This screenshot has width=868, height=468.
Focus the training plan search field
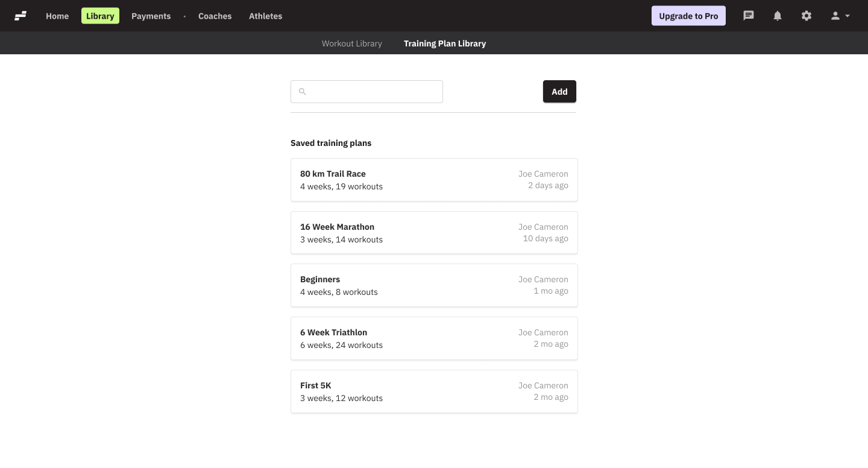click(x=374, y=92)
